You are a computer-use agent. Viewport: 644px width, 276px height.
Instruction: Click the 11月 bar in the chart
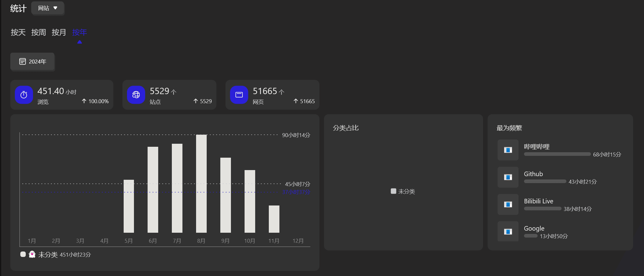274,219
